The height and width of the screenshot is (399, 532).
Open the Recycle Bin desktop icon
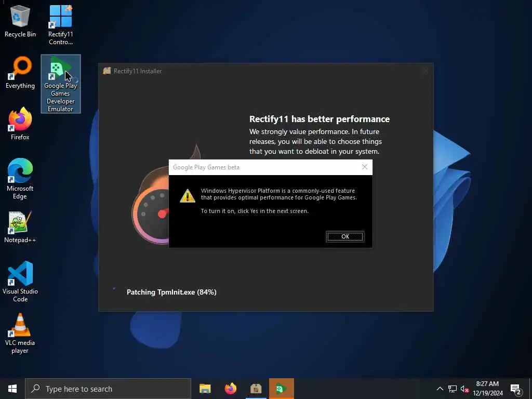pyautogui.click(x=20, y=21)
